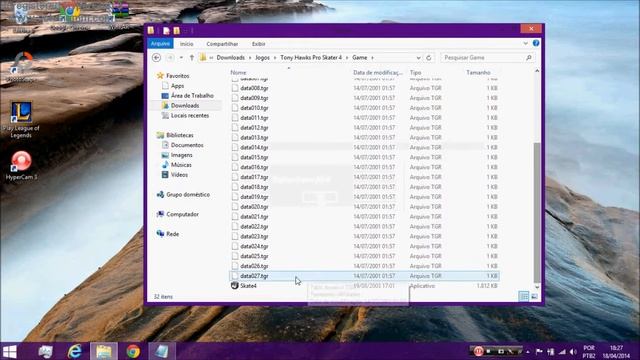Click the forward navigation arrow

pyautogui.click(x=170, y=58)
